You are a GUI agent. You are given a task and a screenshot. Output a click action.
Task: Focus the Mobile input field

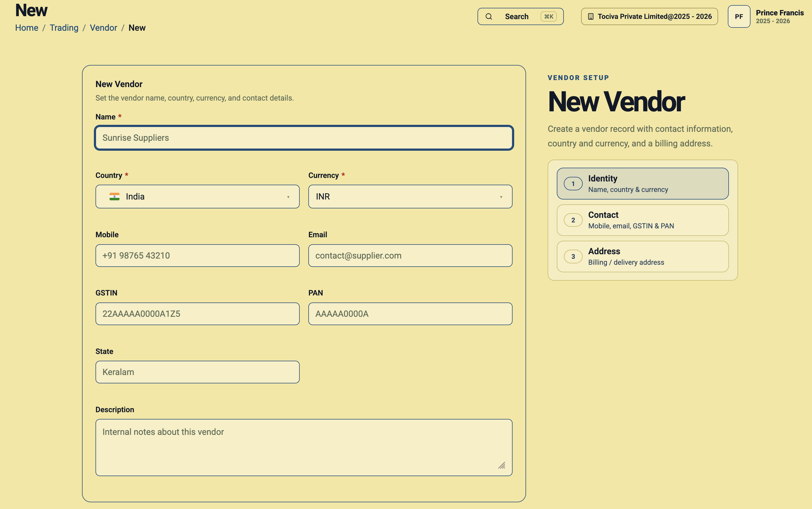(x=197, y=256)
